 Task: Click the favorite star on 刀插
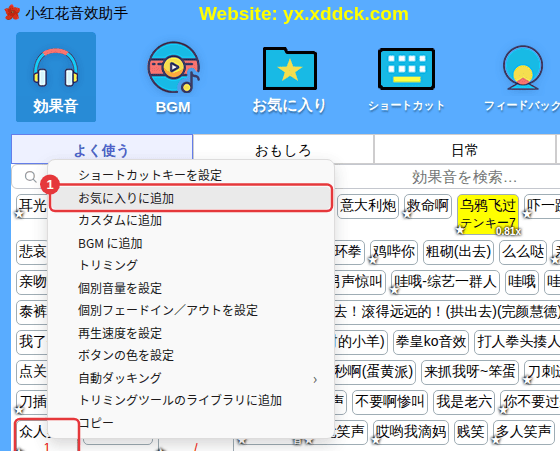click(x=19, y=411)
